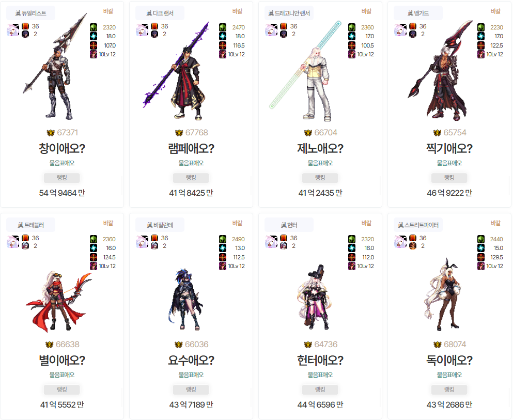The image size is (513, 420).
Task: Click creature portrait icon on 듀얼리스트 card
Action: pyautogui.click(x=13, y=30)
